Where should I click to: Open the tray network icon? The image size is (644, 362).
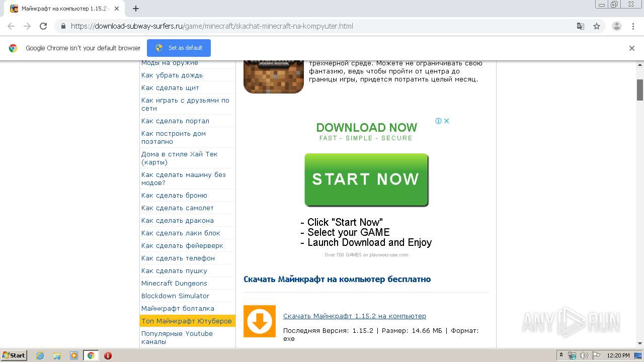(x=572, y=355)
